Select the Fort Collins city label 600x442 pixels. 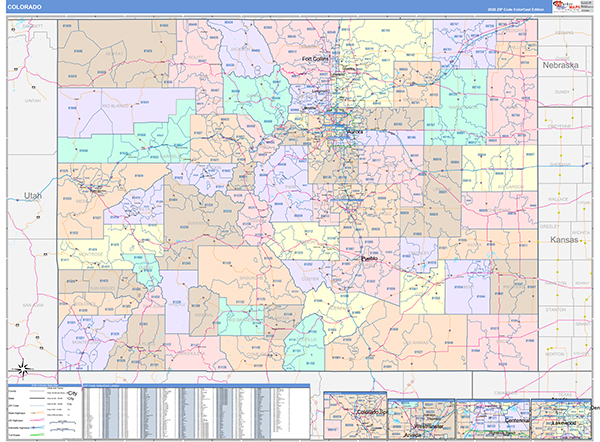click(315, 59)
